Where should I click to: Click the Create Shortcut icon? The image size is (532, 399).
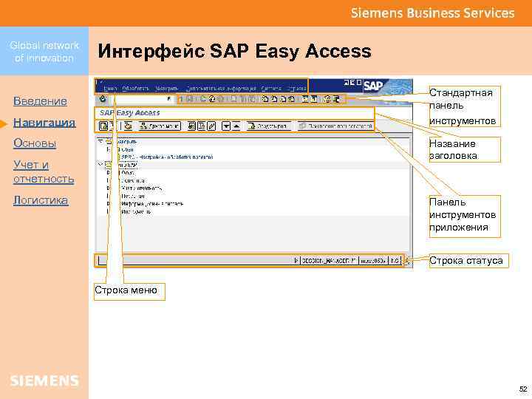click(x=314, y=99)
